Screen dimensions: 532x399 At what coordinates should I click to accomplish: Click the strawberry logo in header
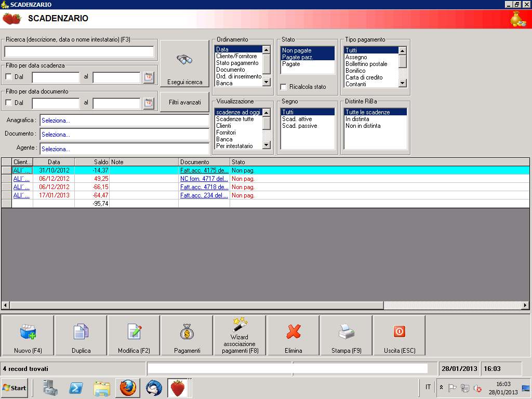[12, 19]
